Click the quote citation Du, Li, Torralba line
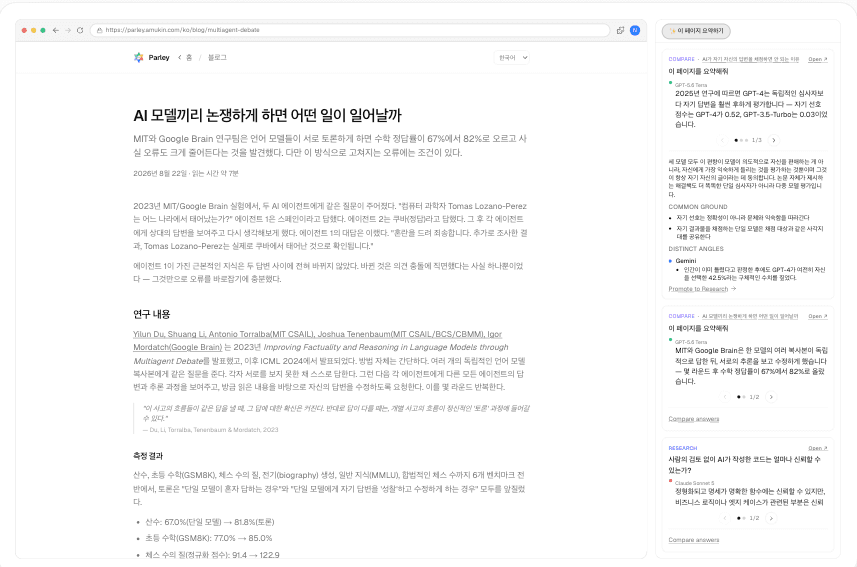Screen dimensions: 857x567 210,430
